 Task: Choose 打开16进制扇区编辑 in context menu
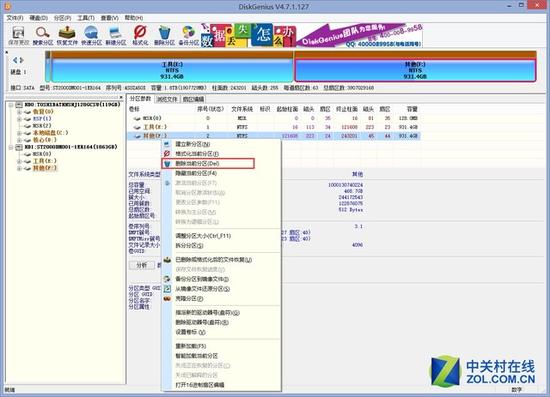click(x=200, y=385)
